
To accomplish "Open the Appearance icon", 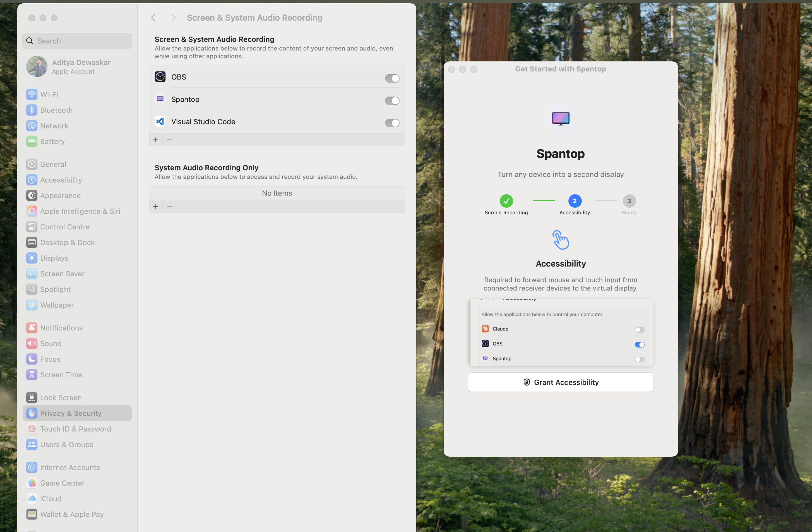I will point(32,196).
